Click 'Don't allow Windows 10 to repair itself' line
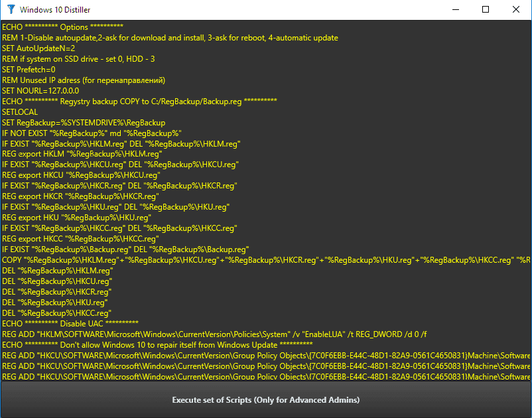Viewport: 532px width, 418px height. point(157,345)
